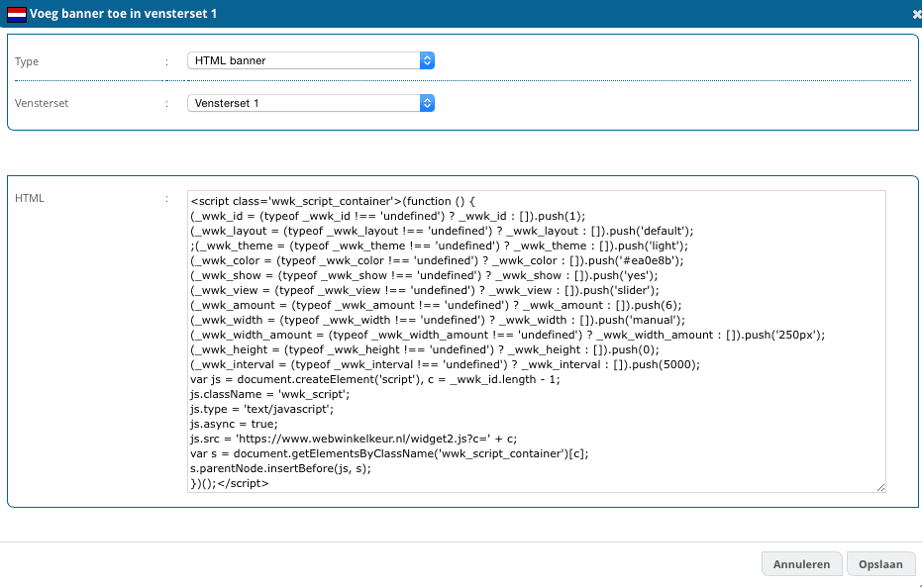Screen dimensions: 922x588
Task: Click the closing '})();</script>' line
Action: point(229,483)
